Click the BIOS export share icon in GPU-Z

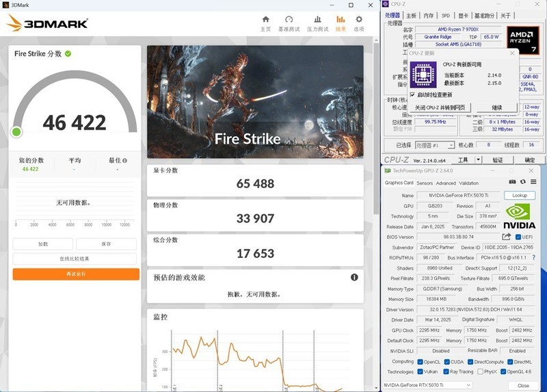point(507,237)
